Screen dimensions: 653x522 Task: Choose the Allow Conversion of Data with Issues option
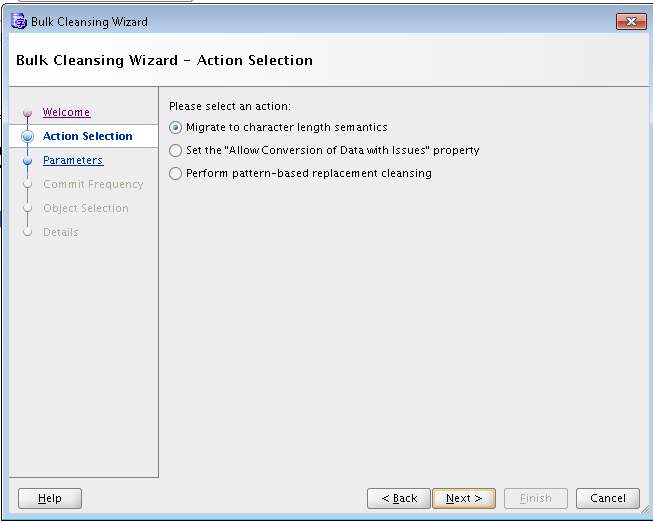[177, 151]
